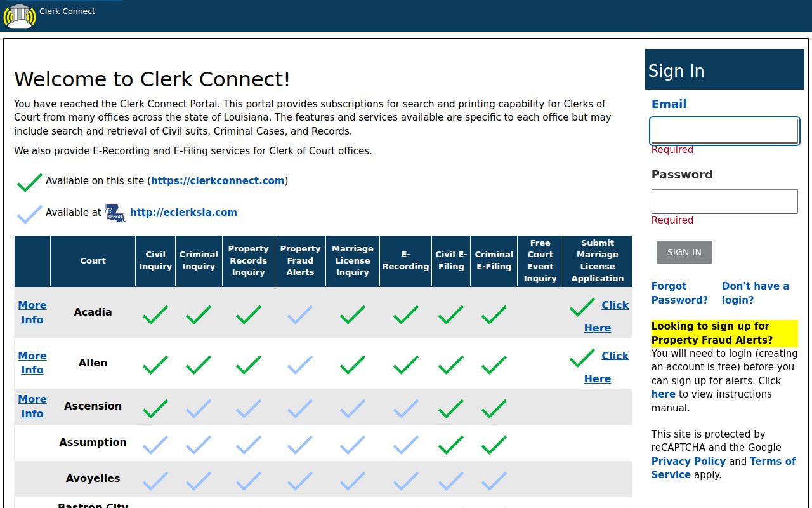Click the Free Court Event Inquiry column header
The image size is (812, 508).
point(540,260)
